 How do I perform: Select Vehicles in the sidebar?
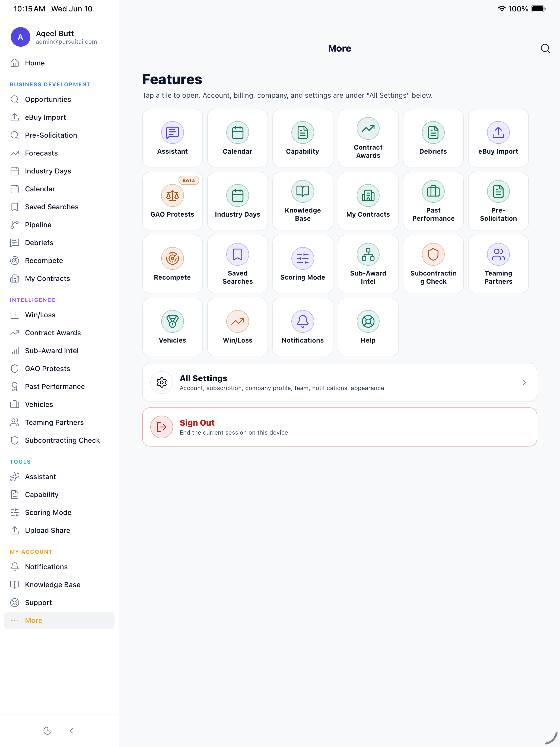pyautogui.click(x=59, y=404)
